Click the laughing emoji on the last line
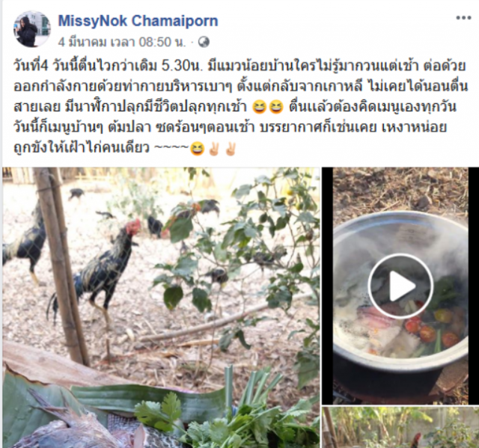479x448 pixels. [197, 149]
